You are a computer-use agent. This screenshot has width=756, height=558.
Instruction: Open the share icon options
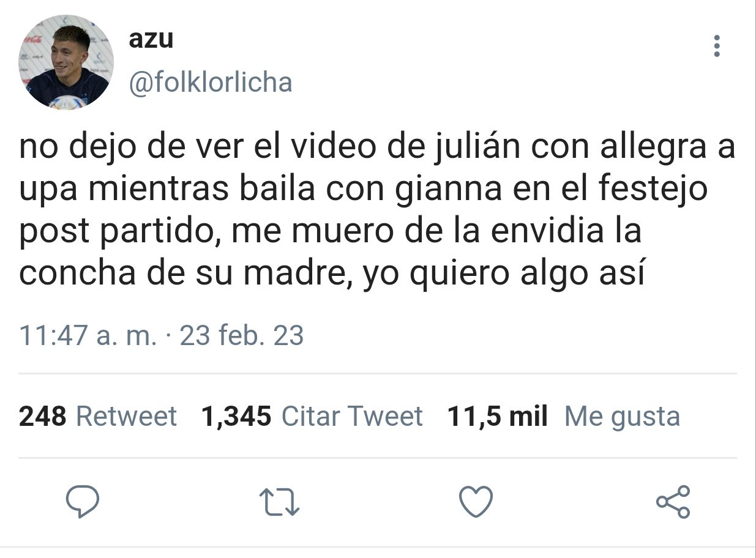(x=673, y=502)
